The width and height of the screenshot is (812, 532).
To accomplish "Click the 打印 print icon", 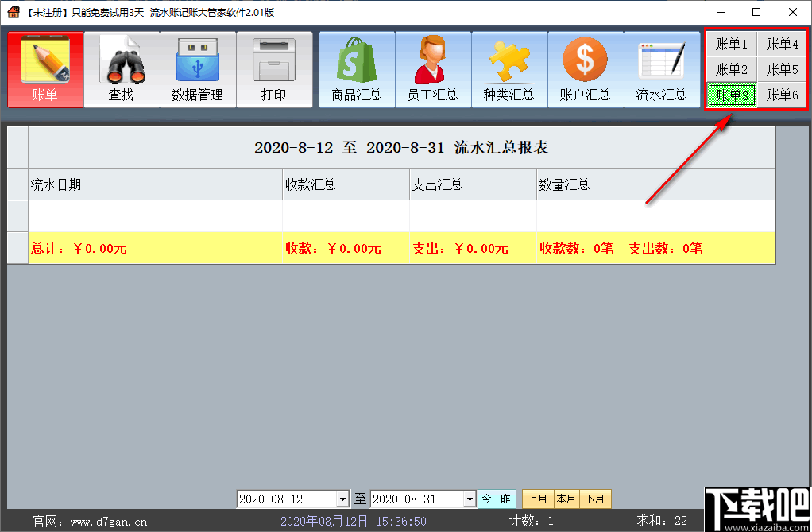I will [x=274, y=68].
